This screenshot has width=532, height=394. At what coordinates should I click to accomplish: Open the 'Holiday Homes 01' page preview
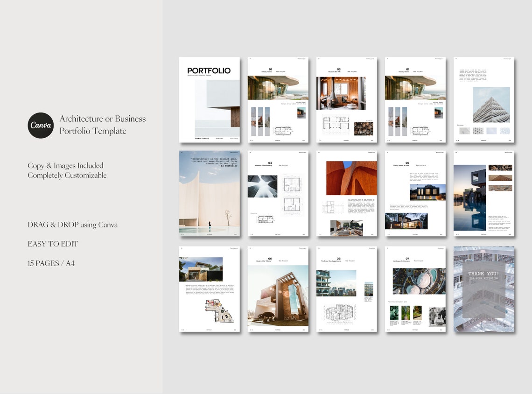[278, 99]
